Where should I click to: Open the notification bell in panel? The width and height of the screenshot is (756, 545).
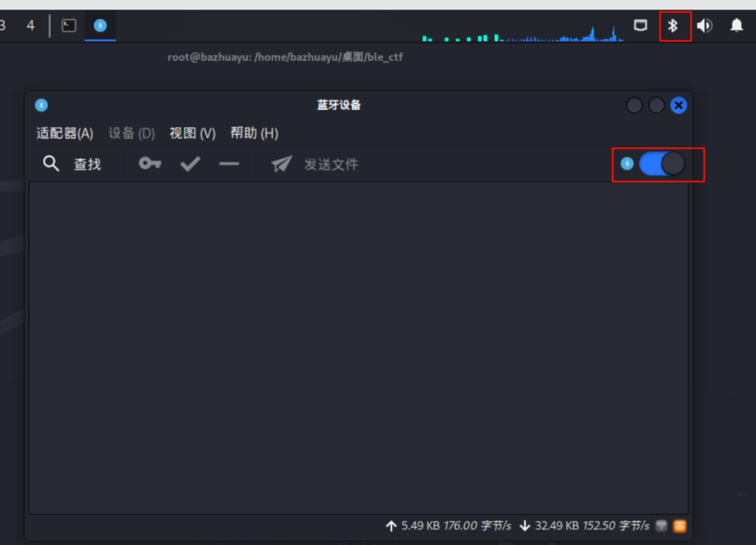tap(736, 26)
